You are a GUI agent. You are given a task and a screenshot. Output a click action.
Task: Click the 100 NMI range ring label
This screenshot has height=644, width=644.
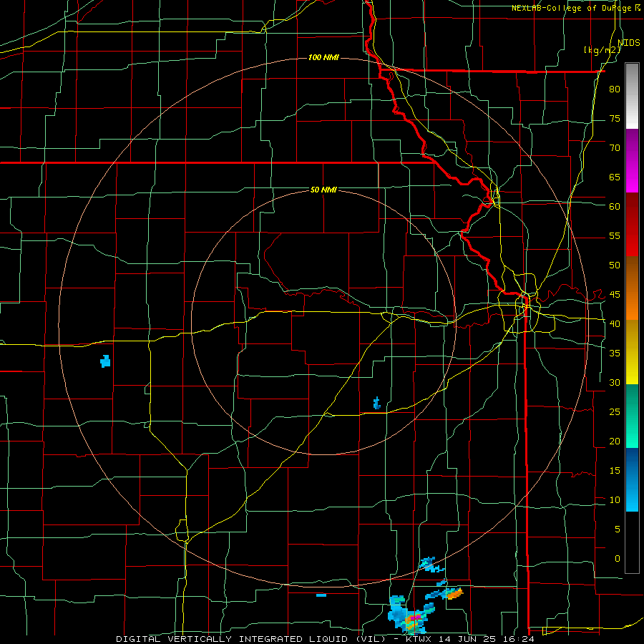[x=323, y=57]
